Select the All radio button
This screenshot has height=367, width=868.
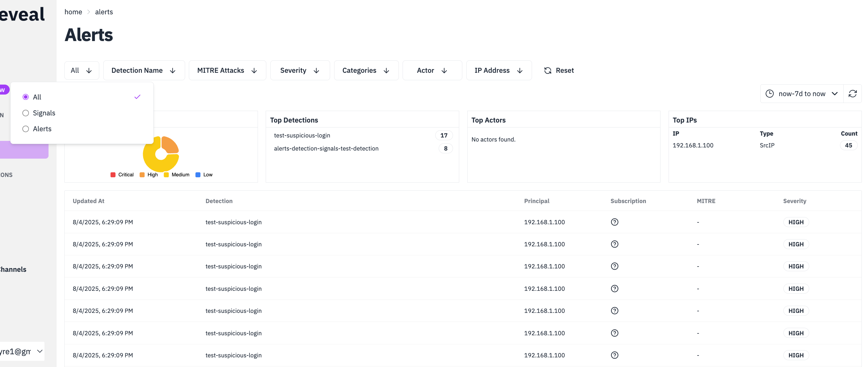pos(26,97)
